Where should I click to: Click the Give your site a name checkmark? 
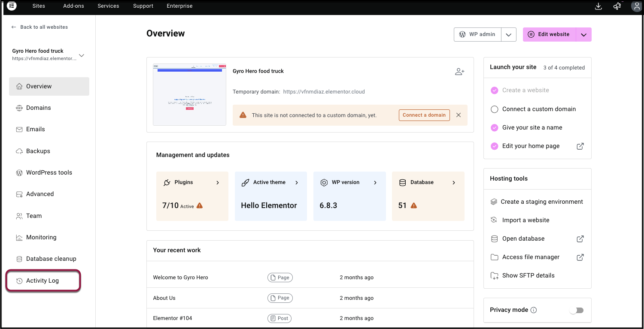tap(494, 128)
